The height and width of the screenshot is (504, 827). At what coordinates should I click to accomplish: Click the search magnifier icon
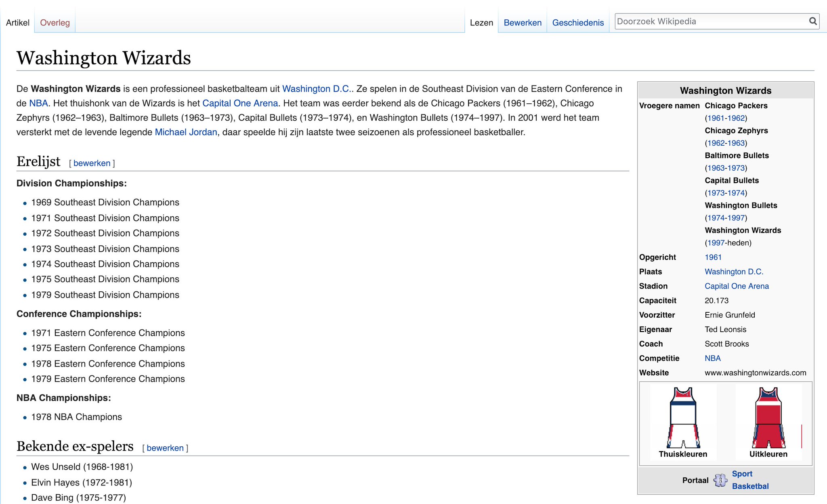click(x=812, y=21)
